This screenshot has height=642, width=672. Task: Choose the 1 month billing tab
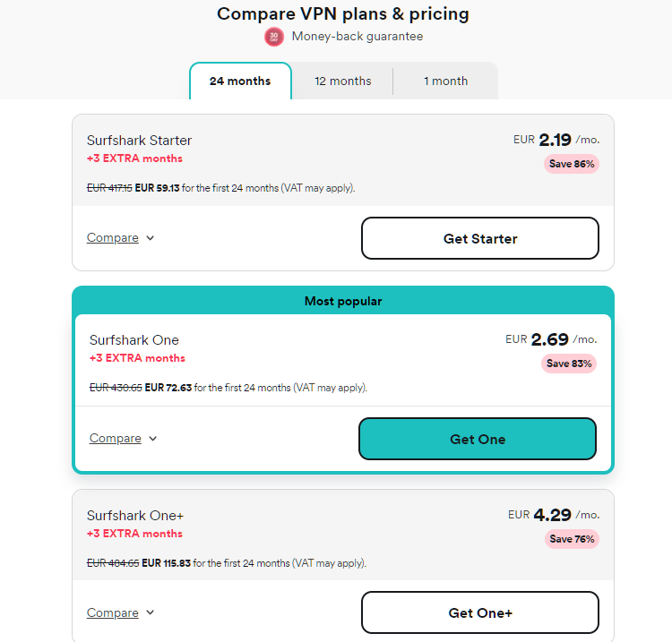(445, 81)
